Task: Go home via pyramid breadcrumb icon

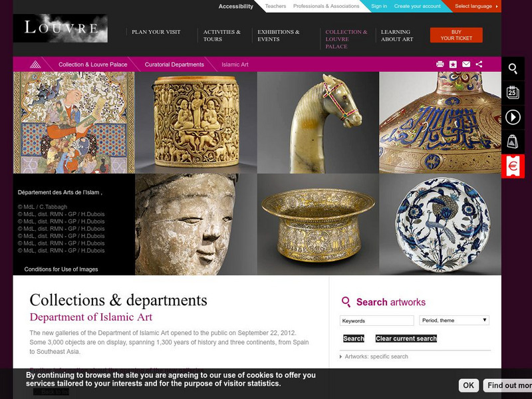Action: coord(35,65)
